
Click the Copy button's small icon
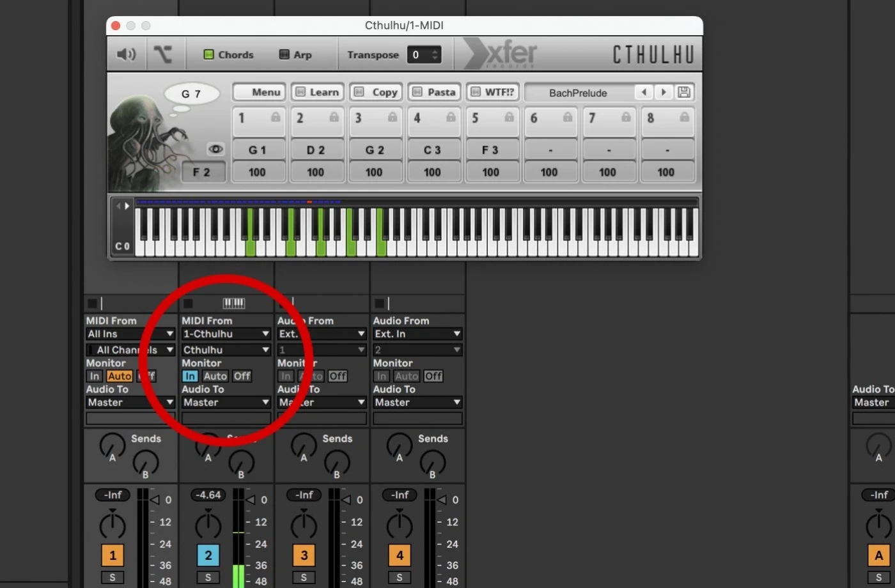tap(359, 92)
